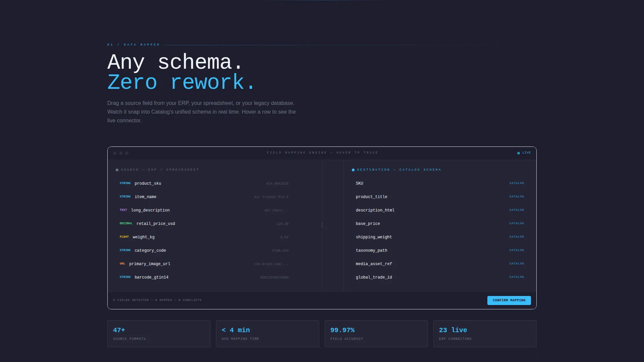The height and width of the screenshot is (362, 644).
Task: Click the LIVE status indicator dot
Action: 519,153
